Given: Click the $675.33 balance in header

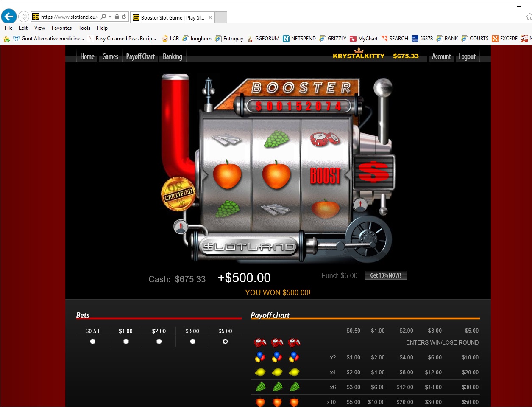Looking at the screenshot, I should coord(406,56).
